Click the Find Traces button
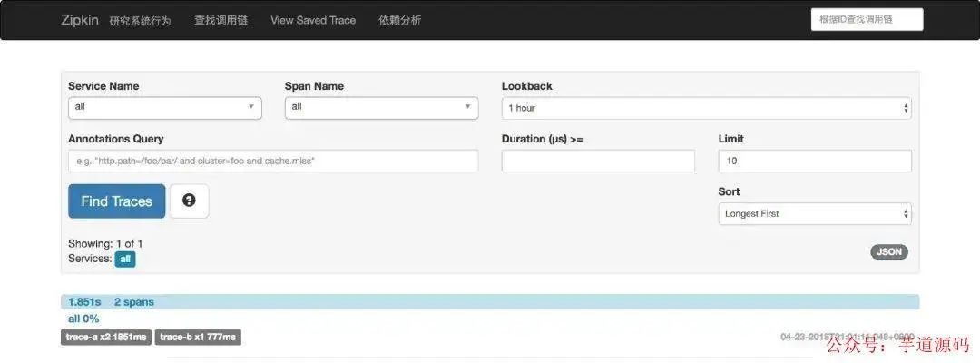The width and height of the screenshot is (980, 363). [x=117, y=201]
